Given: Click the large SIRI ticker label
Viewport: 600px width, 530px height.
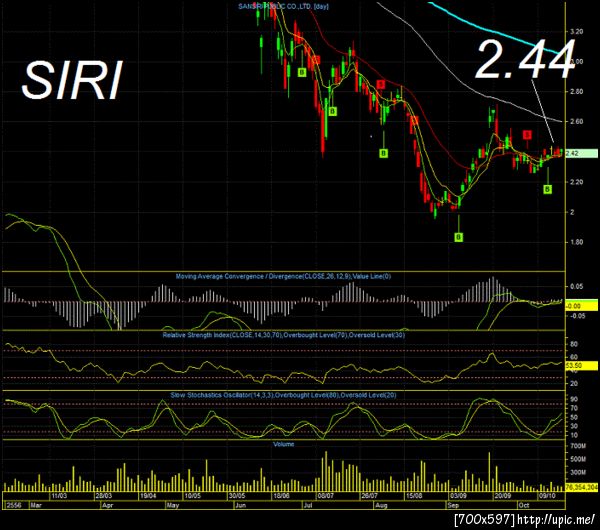Looking at the screenshot, I should pos(72,81).
